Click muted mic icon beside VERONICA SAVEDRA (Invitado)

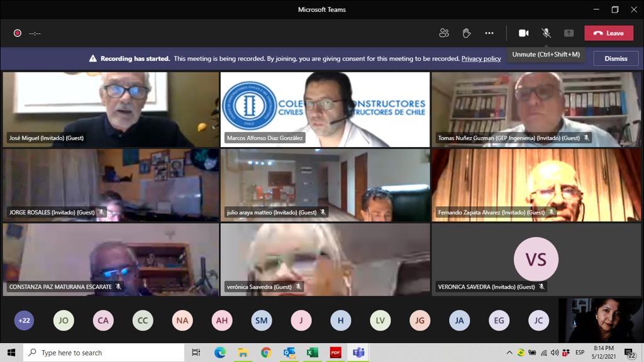pos(541,287)
